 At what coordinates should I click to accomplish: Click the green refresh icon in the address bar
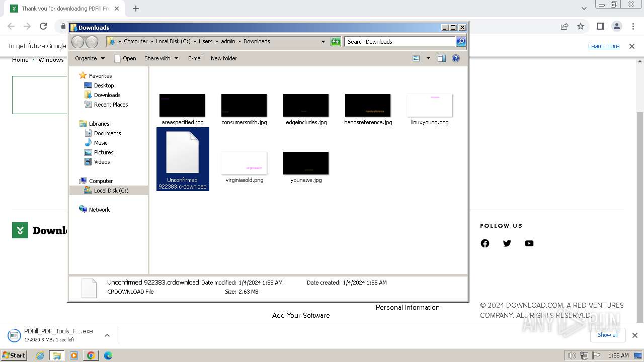(x=336, y=42)
